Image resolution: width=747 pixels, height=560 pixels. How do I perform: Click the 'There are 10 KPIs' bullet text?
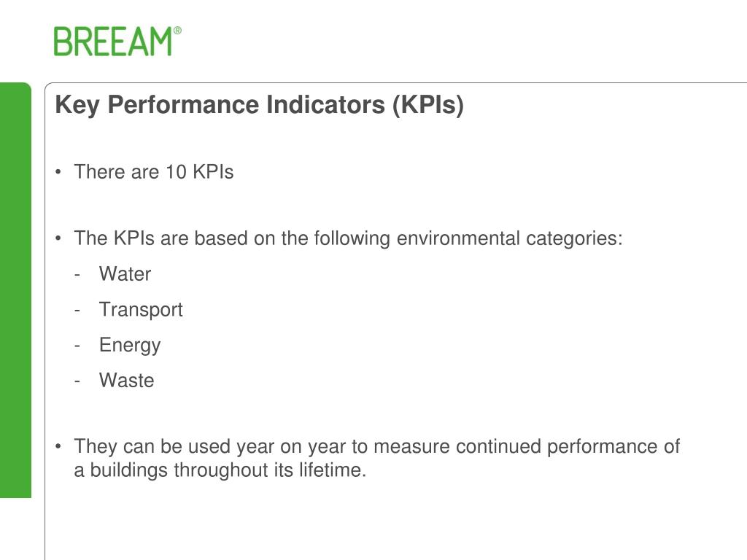(x=153, y=172)
